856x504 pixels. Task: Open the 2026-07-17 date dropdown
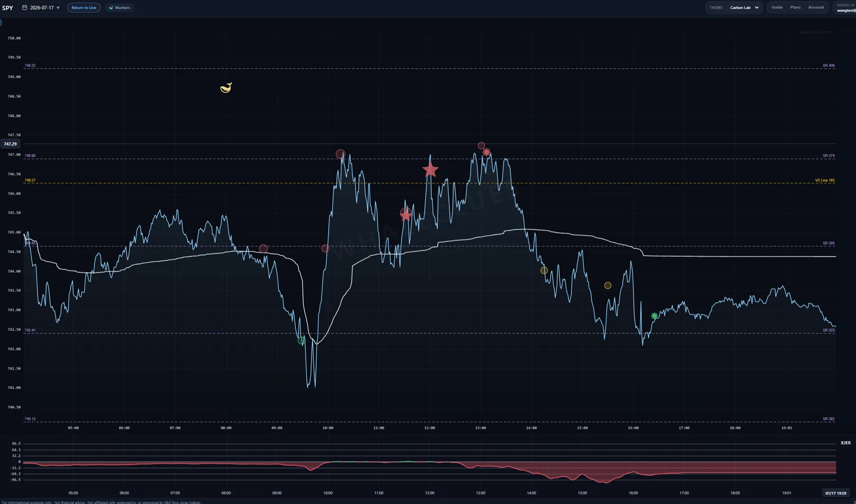(x=41, y=8)
